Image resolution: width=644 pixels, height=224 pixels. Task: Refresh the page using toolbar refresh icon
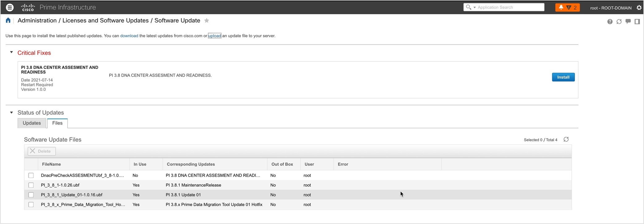pyautogui.click(x=619, y=22)
